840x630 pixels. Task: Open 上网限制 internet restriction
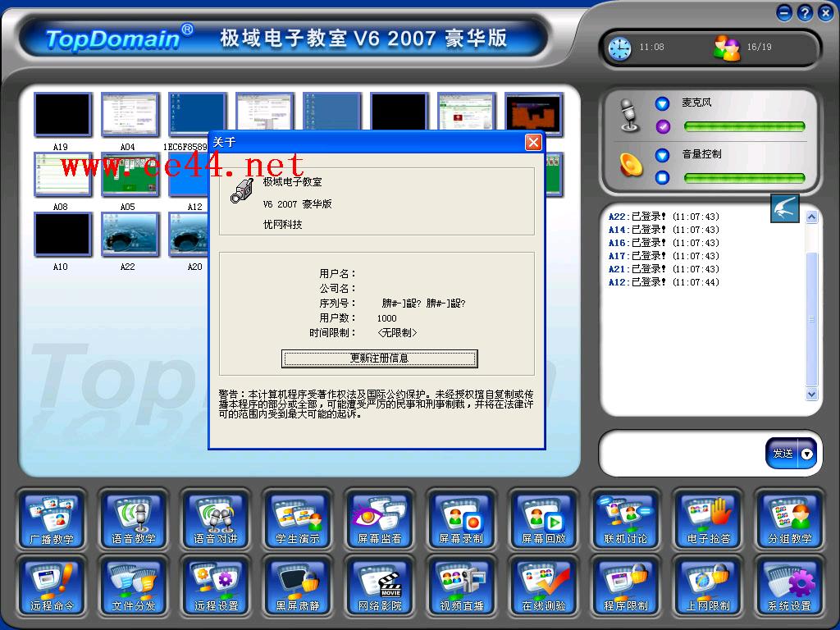(x=708, y=587)
